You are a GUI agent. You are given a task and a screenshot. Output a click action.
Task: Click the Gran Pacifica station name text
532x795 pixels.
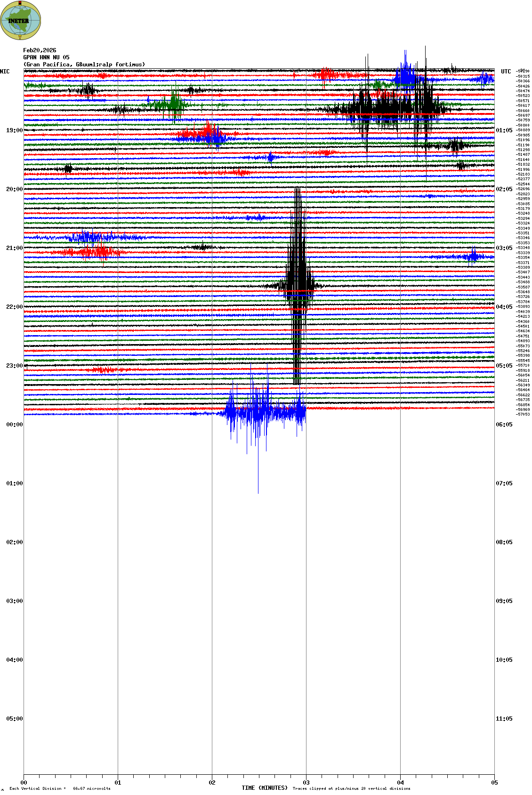(x=84, y=64)
